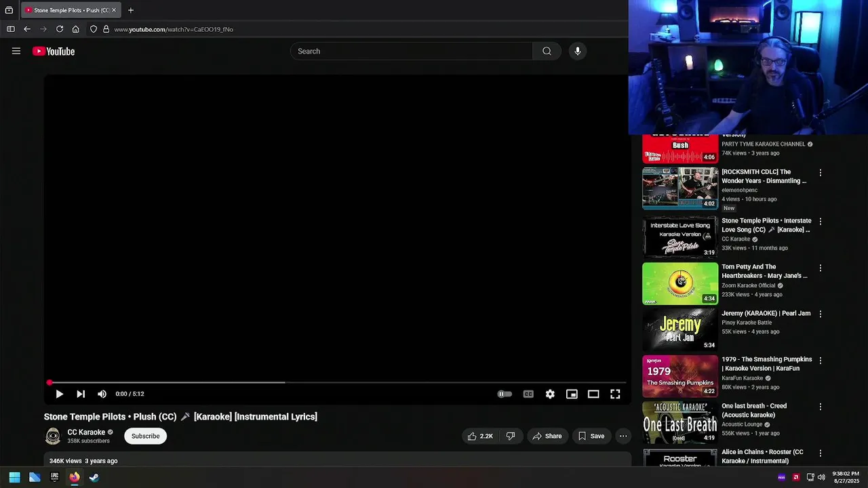Open Tom Petty Mary Jane's thumbnail

[x=680, y=283]
